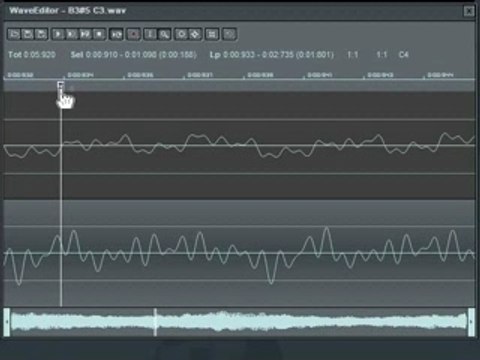The image size is (480, 360).
Task: Click the position marker in overview waveform
Action: 155,322
